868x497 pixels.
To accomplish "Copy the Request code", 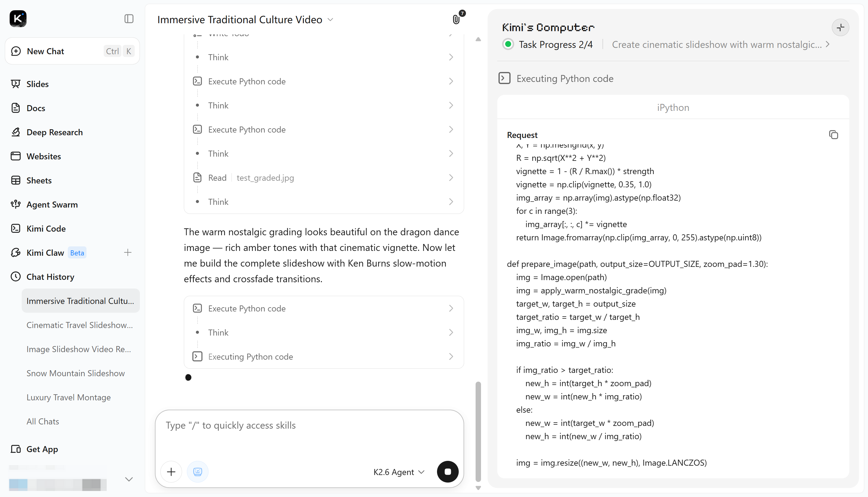I will click(x=834, y=135).
